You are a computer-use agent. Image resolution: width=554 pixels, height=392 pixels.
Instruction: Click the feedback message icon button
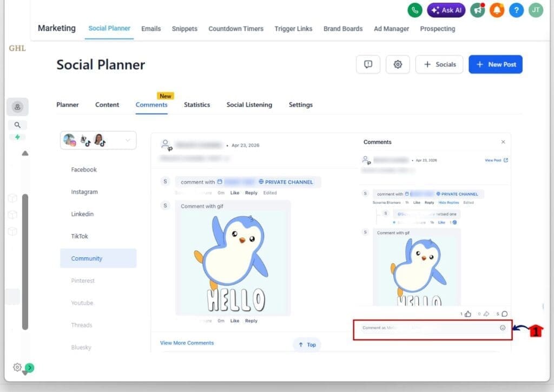click(x=368, y=64)
